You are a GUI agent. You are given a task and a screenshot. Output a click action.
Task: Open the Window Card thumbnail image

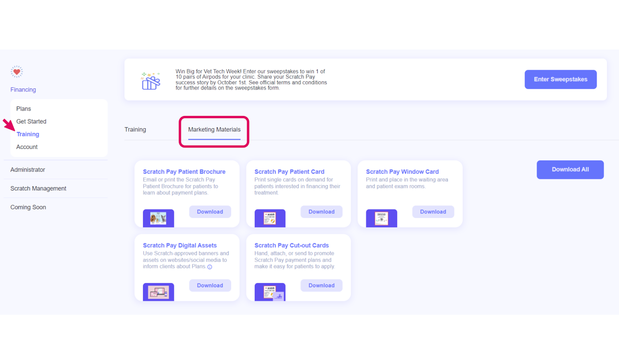(382, 218)
